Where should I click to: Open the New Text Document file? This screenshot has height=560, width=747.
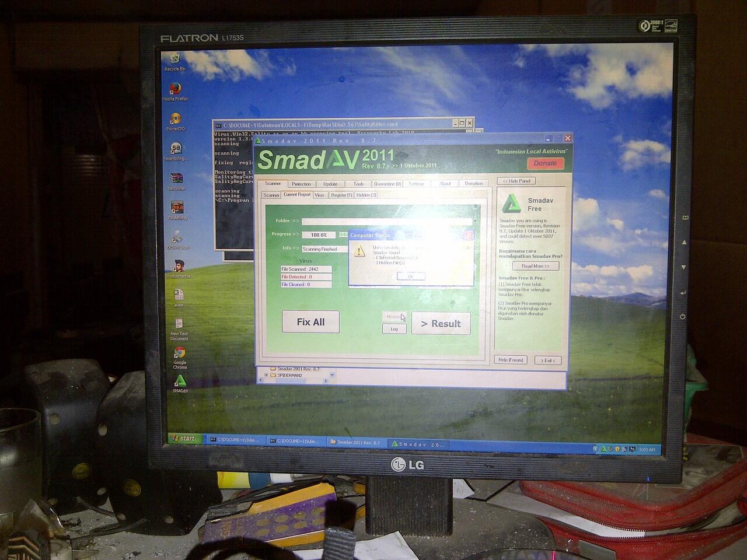click(x=179, y=328)
